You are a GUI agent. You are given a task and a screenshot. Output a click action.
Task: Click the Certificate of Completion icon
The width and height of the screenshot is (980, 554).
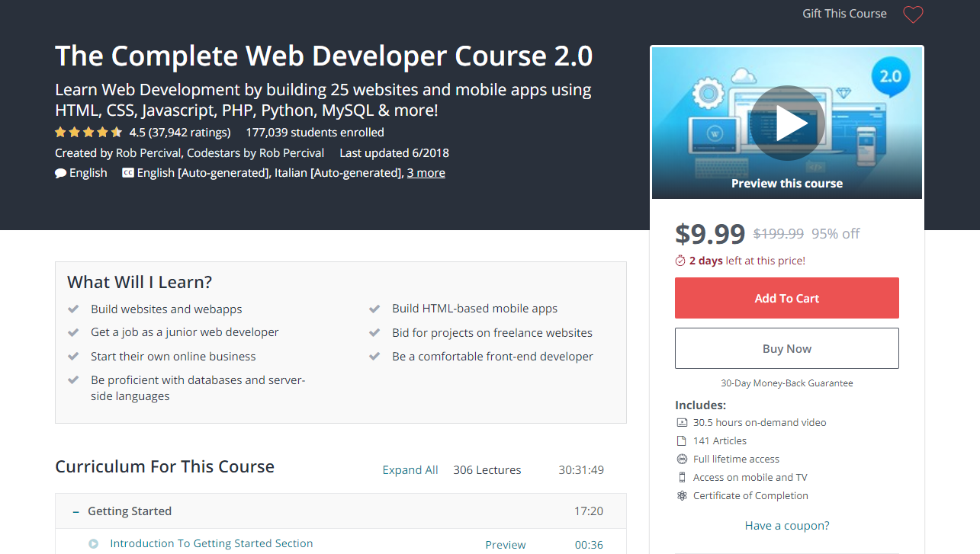(682, 495)
